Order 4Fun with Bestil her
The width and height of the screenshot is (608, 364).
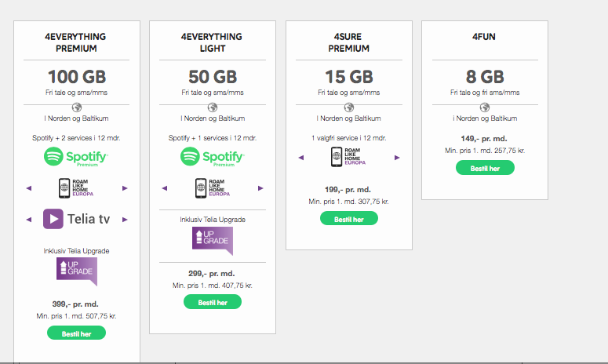coord(485,168)
